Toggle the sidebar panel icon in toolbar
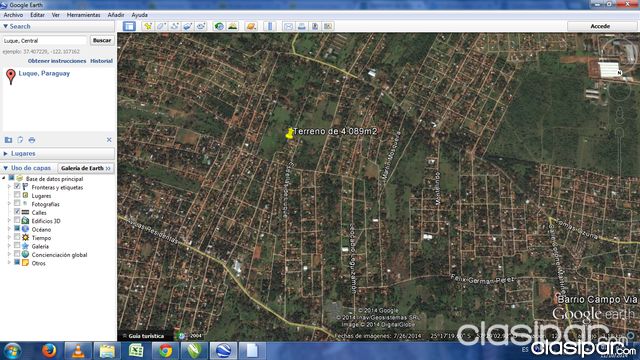The image size is (640, 360). point(129,26)
